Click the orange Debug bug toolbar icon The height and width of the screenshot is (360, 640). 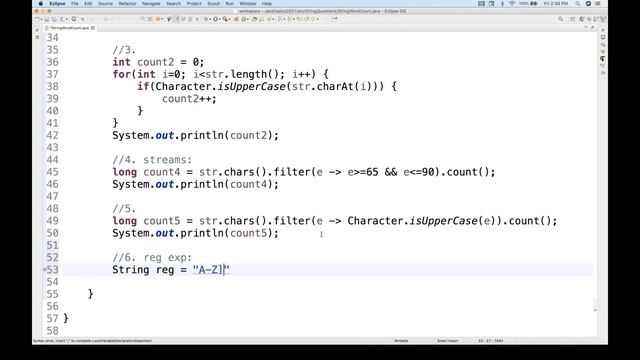click(158, 19)
